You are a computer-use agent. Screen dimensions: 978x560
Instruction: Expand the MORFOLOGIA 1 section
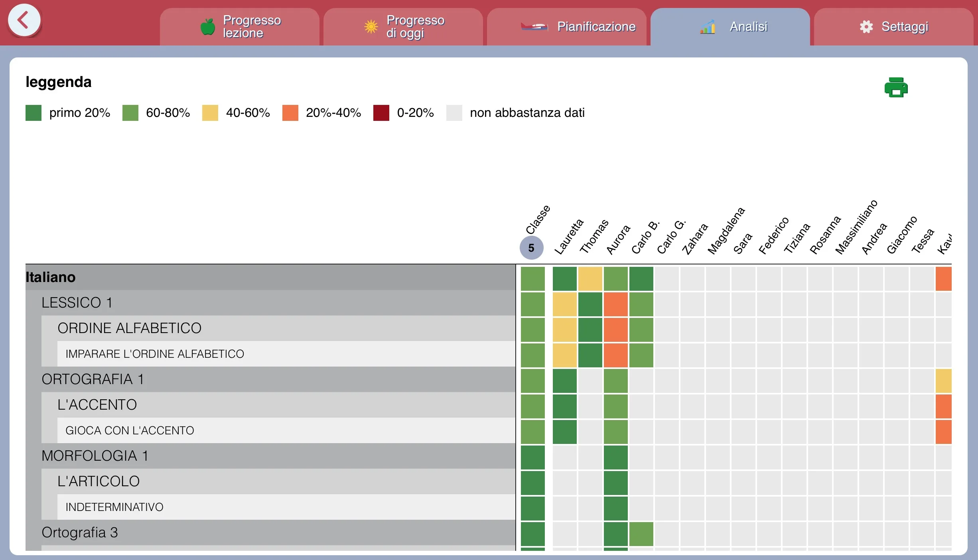coord(278,456)
